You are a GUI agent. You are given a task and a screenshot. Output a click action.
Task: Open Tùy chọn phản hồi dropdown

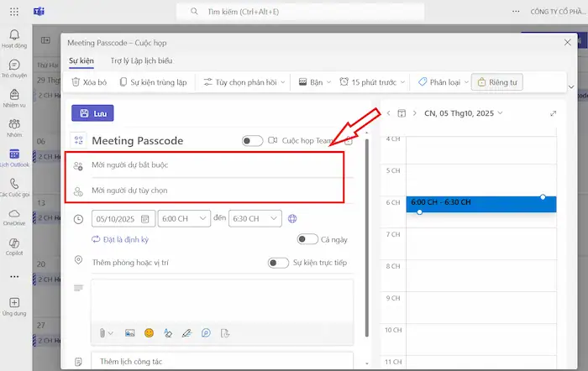coord(244,82)
